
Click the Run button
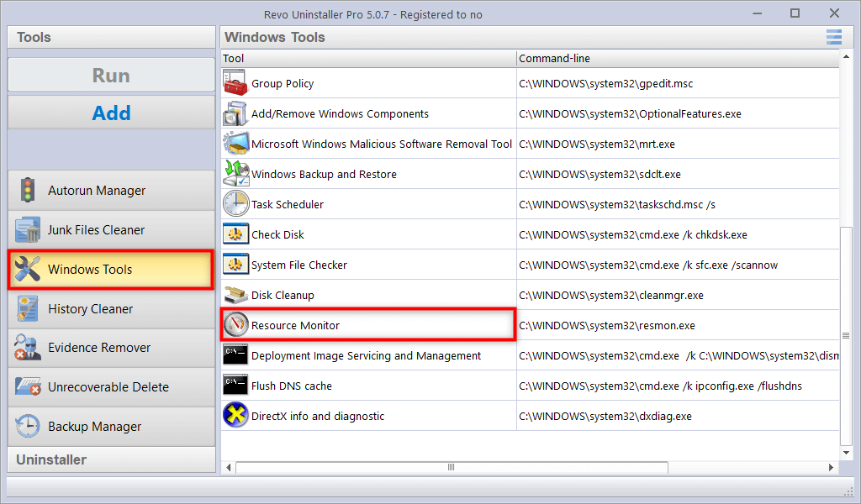coord(111,75)
